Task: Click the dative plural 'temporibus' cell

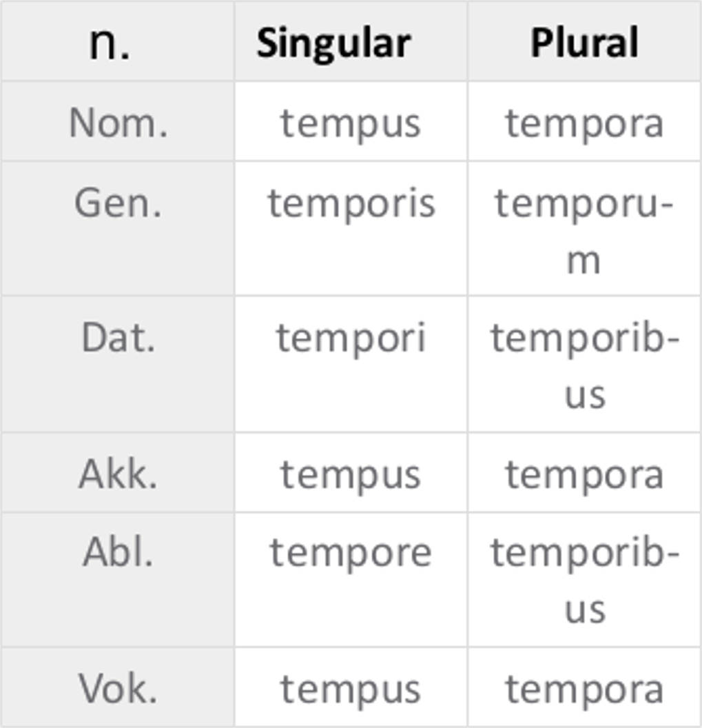Action: [x=584, y=365]
